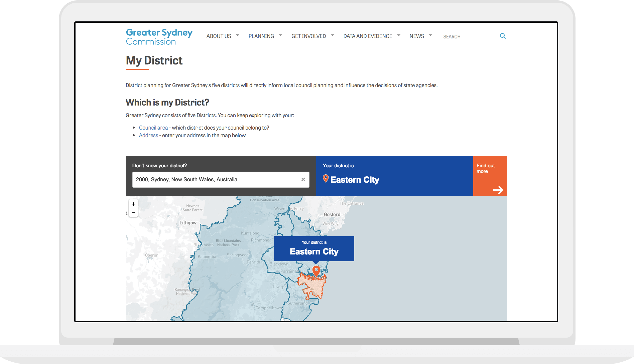Click pin icon beside Eastern City heading
The image size is (634, 364).
point(326,179)
